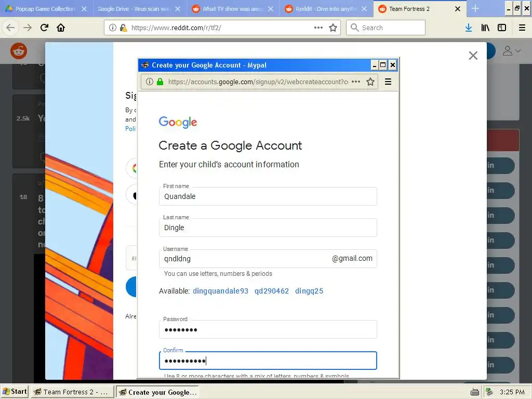
Task: Close the Popcap Game Collection tab
Action: pos(84,9)
